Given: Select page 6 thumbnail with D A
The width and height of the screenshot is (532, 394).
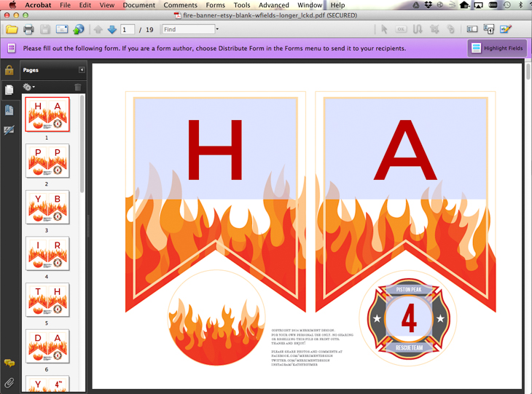Looking at the screenshot, I should (x=47, y=346).
